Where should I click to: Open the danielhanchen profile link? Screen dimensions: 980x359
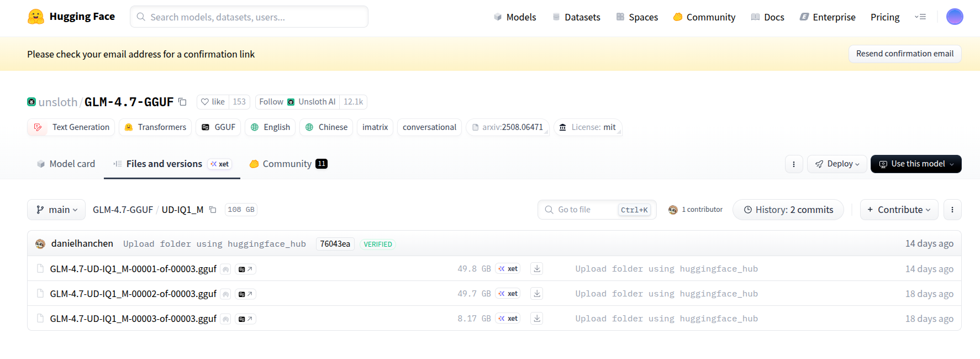coord(82,243)
